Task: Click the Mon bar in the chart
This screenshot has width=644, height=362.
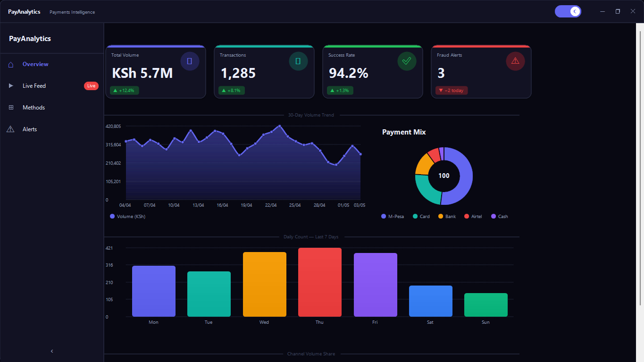Action: coord(154,291)
